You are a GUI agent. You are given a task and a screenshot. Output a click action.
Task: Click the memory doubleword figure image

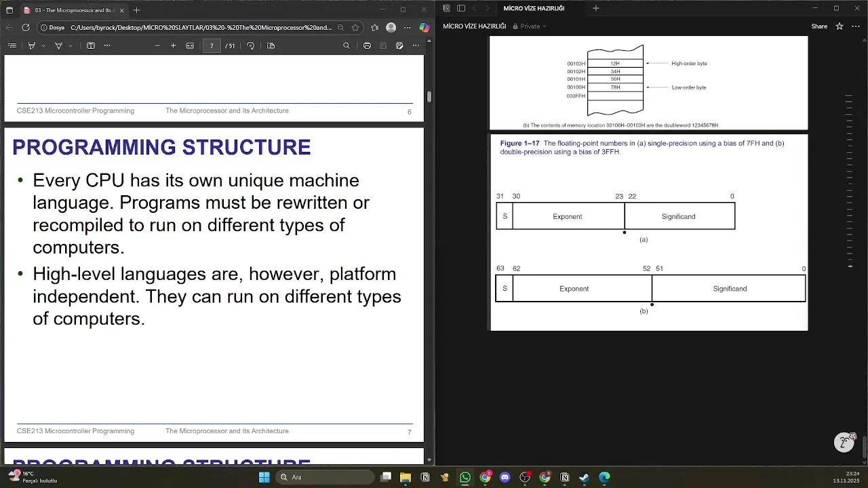coord(649,83)
